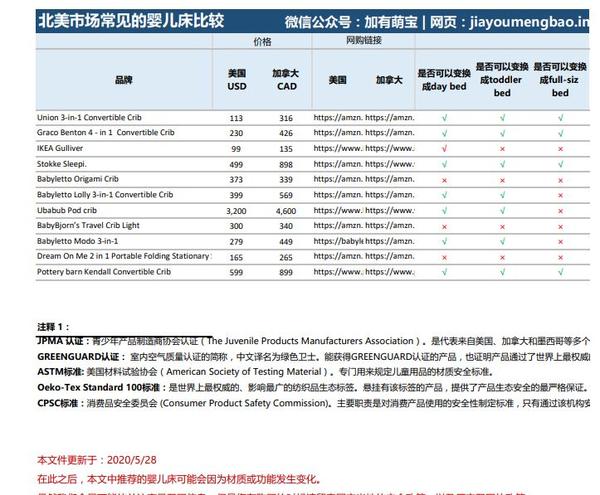This screenshot has height=495, width=600.
Task: Click the CAD price 569 for Babyletto Lolly
Action: pyautogui.click(x=286, y=195)
